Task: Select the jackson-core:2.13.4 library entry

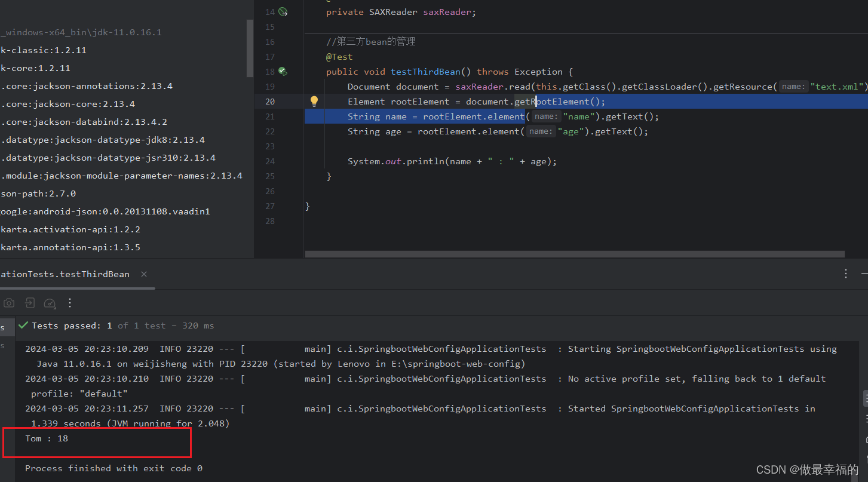Action: pos(68,104)
